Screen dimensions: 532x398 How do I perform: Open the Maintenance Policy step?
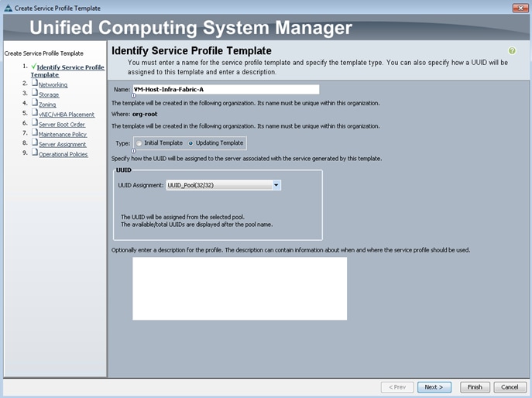point(63,135)
